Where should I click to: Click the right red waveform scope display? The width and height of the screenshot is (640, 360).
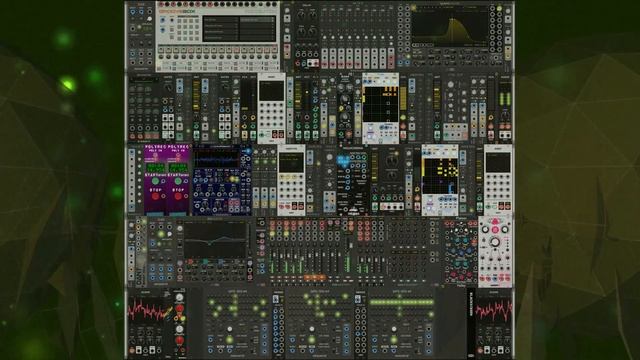493,310
